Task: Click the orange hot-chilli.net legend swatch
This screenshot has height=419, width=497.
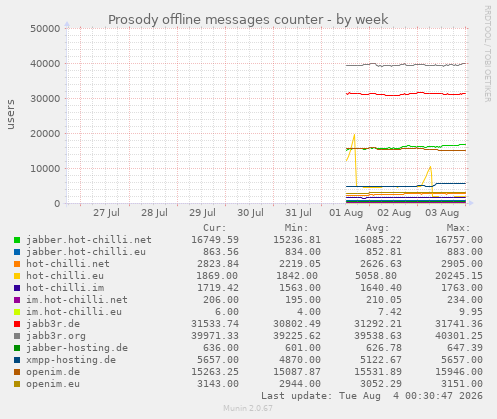Action: [x=17, y=264]
